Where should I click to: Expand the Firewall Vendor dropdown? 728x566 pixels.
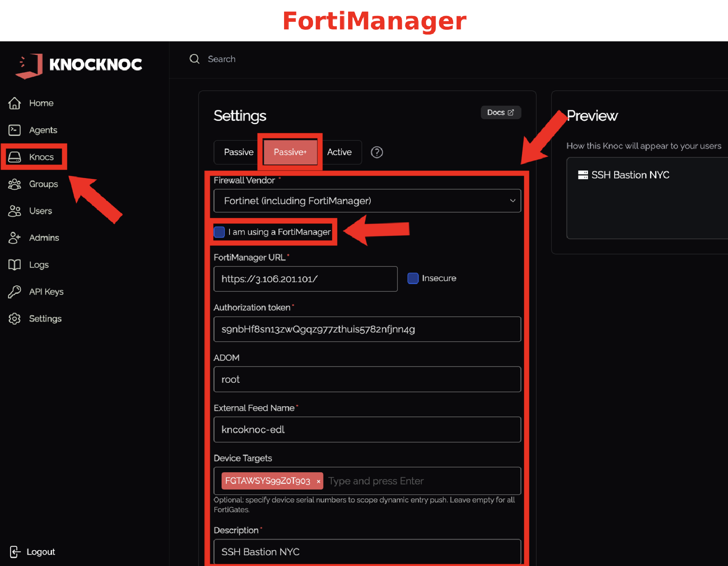[367, 201]
